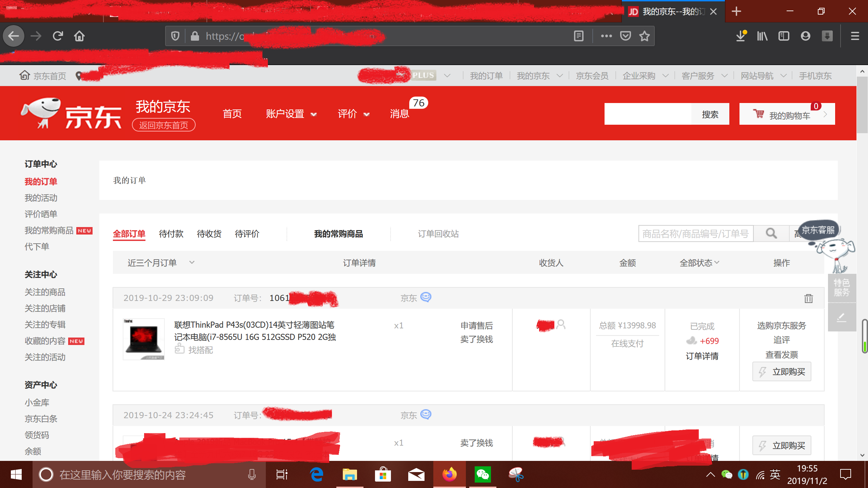This screenshot has width=868, height=488.
Task: Open 我的常购商品 tab
Action: tap(338, 234)
